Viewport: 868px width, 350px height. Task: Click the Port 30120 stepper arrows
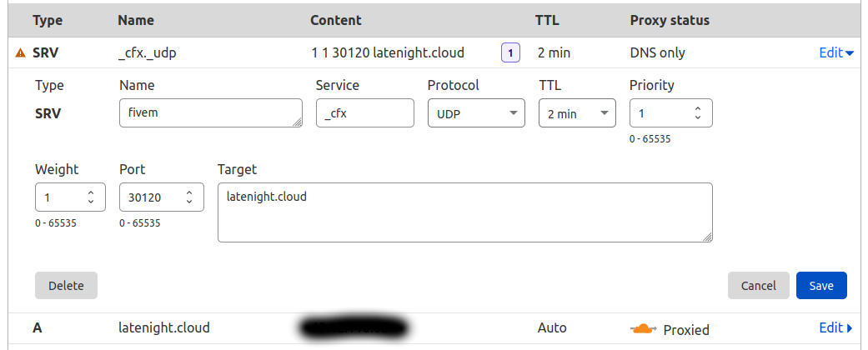tap(189, 198)
